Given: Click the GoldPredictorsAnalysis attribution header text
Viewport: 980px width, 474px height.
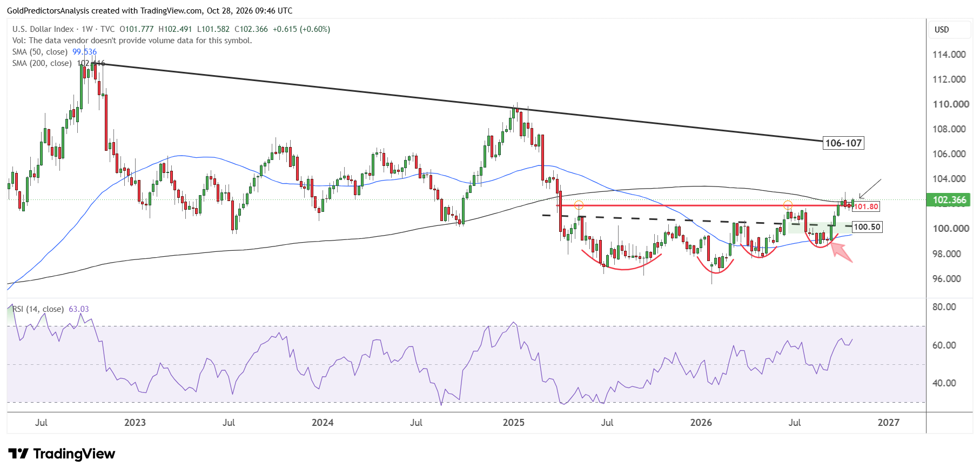Looking at the screenshot, I should click(x=150, y=11).
